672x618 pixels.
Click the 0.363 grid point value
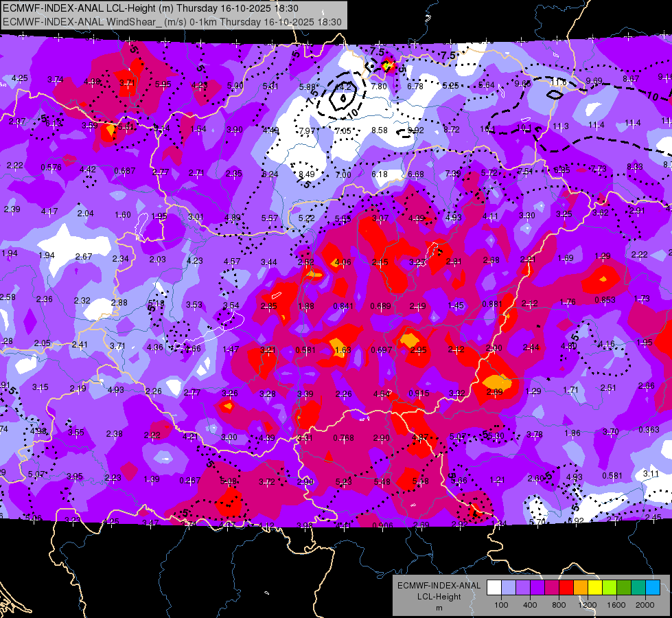tap(649, 430)
